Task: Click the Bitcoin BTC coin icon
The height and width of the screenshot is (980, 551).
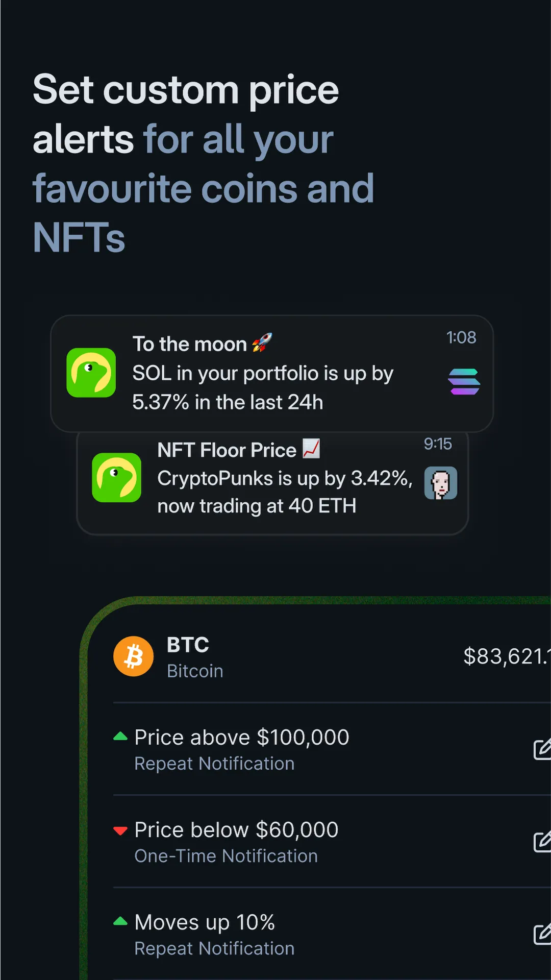Action: pos(133,656)
